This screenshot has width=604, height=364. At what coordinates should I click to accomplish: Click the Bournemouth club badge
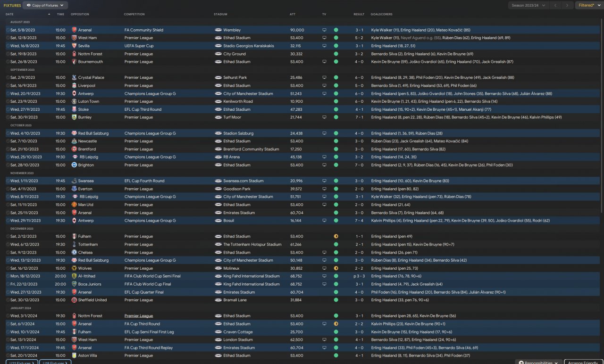(x=74, y=62)
